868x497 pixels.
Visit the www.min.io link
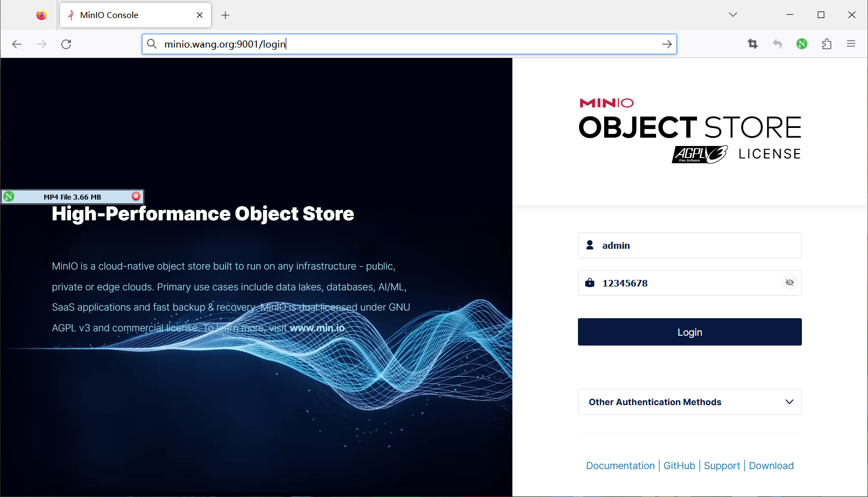(317, 328)
